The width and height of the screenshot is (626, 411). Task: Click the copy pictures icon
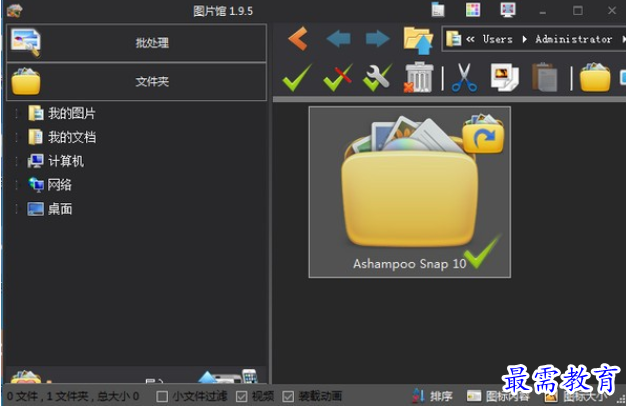[x=505, y=77]
